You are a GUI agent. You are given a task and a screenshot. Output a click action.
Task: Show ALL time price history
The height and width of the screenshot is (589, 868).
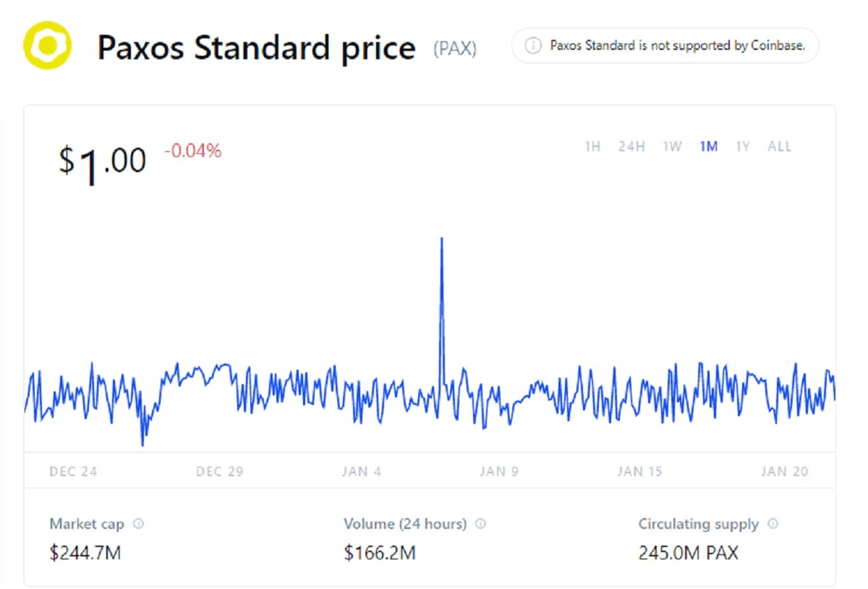click(x=780, y=147)
